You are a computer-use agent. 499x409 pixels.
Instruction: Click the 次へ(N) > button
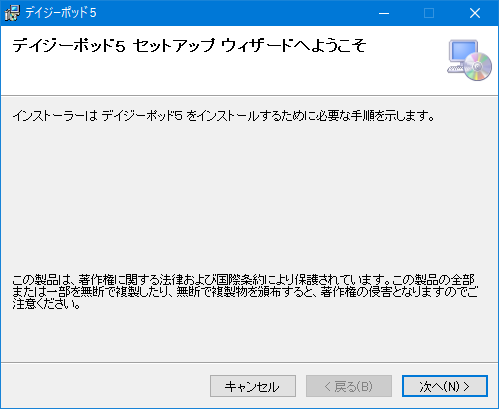click(x=445, y=386)
